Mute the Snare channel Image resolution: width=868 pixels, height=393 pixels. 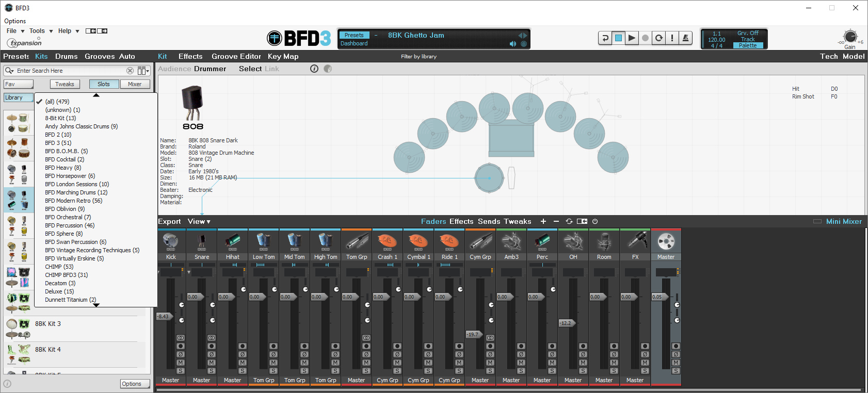pos(212,363)
